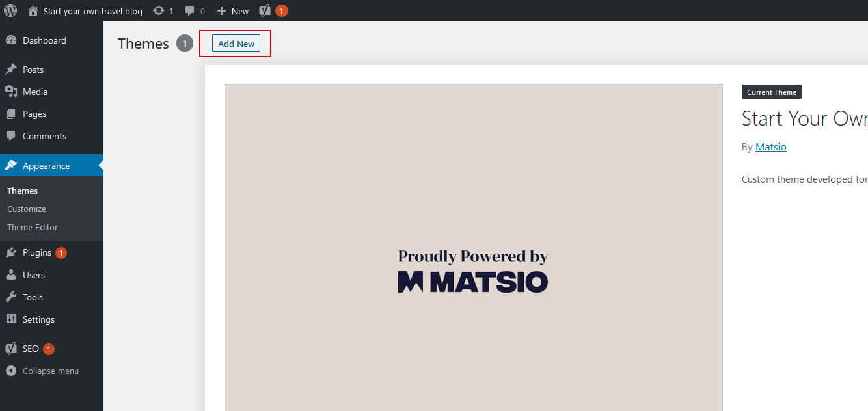Open Yoast SEO icon in admin bar

click(x=265, y=10)
